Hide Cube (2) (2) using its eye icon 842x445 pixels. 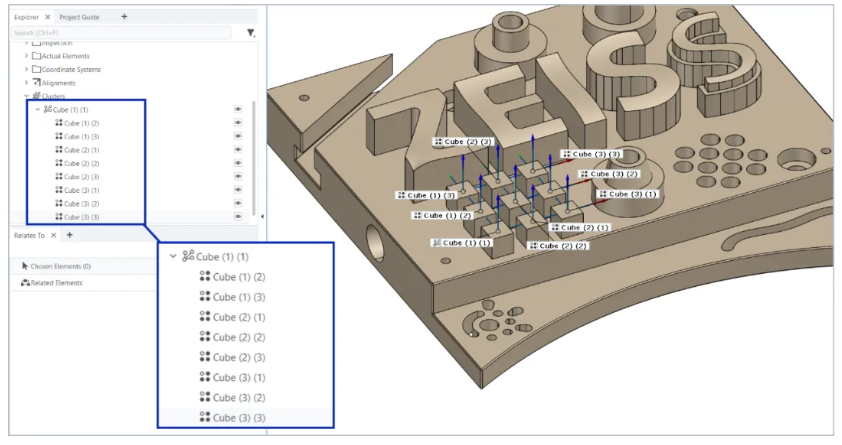coord(238,163)
